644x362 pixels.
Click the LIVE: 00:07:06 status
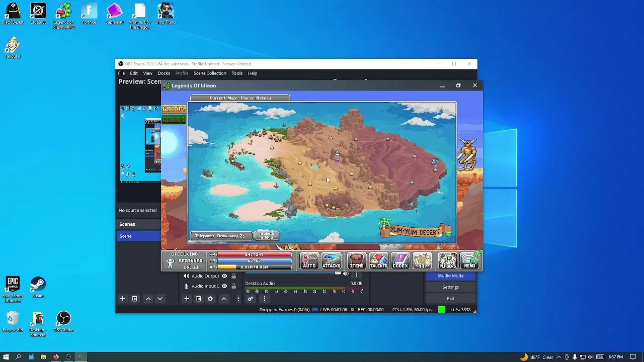[333, 310]
